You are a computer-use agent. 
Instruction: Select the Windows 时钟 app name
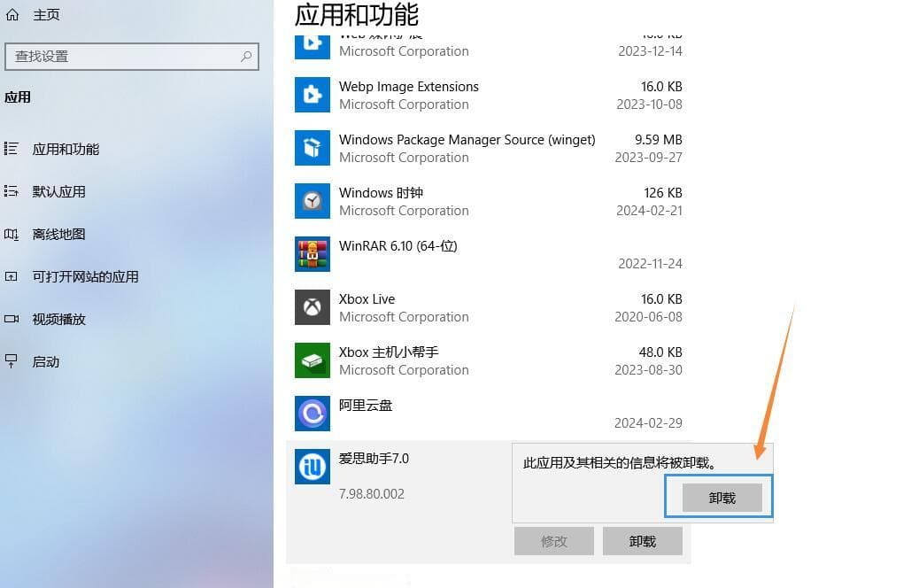tap(381, 193)
